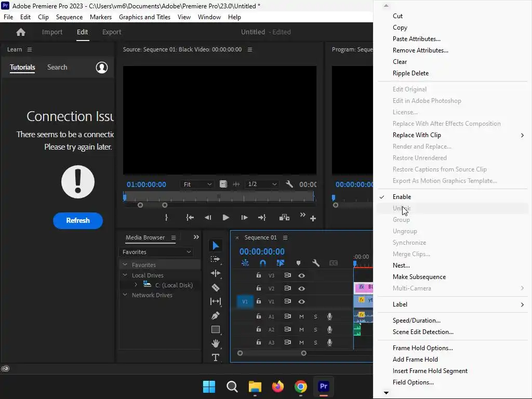Screen dimensions: 532x399
Task: Click Go to Out in Source monitor
Action: click(262, 218)
